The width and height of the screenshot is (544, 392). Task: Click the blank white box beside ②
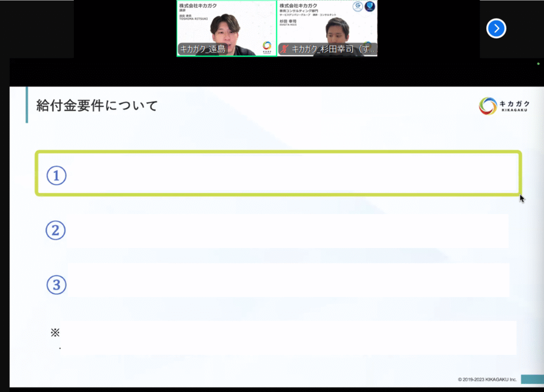287,231
